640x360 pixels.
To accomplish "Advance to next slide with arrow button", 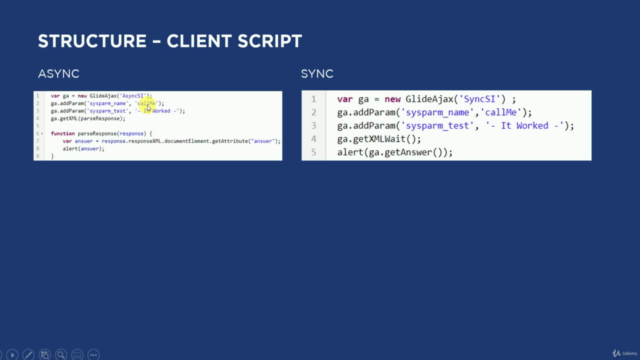I will coord(12,355).
